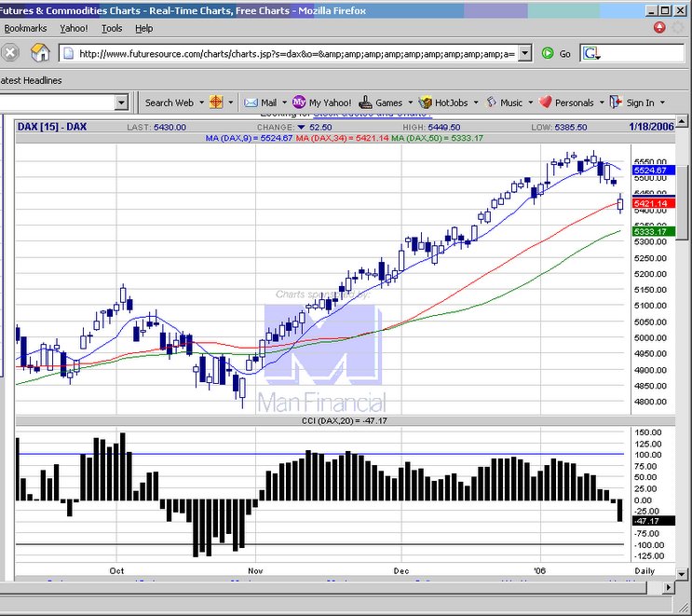Click the MA (DAX,34) = 5421.14 legend
This screenshot has width=692, height=616.
click(342, 138)
